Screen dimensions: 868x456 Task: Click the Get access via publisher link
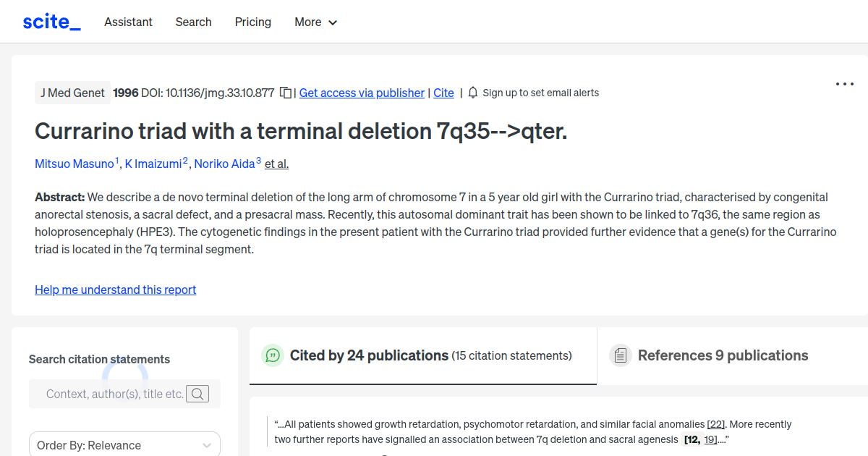point(362,93)
